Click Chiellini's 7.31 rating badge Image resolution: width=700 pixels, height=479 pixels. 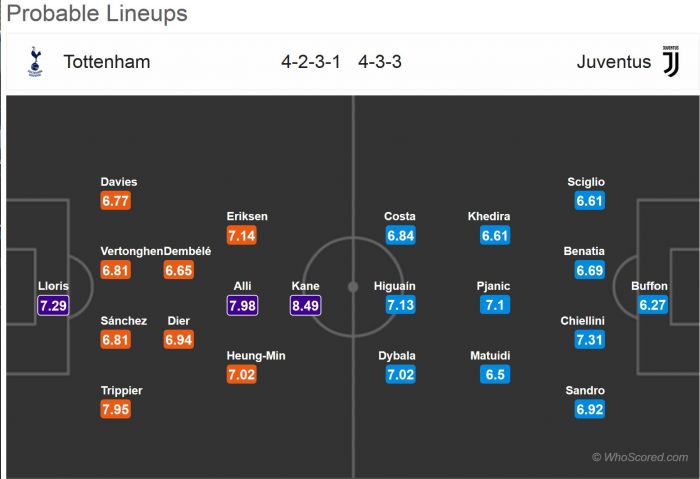pyautogui.click(x=590, y=340)
